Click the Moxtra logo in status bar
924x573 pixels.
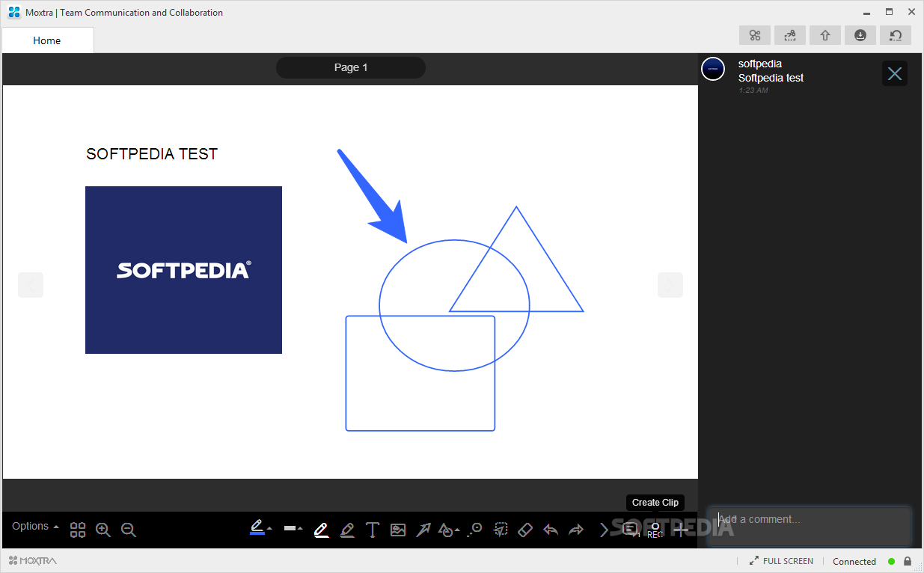pyautogui.click(x=32, y=560)
